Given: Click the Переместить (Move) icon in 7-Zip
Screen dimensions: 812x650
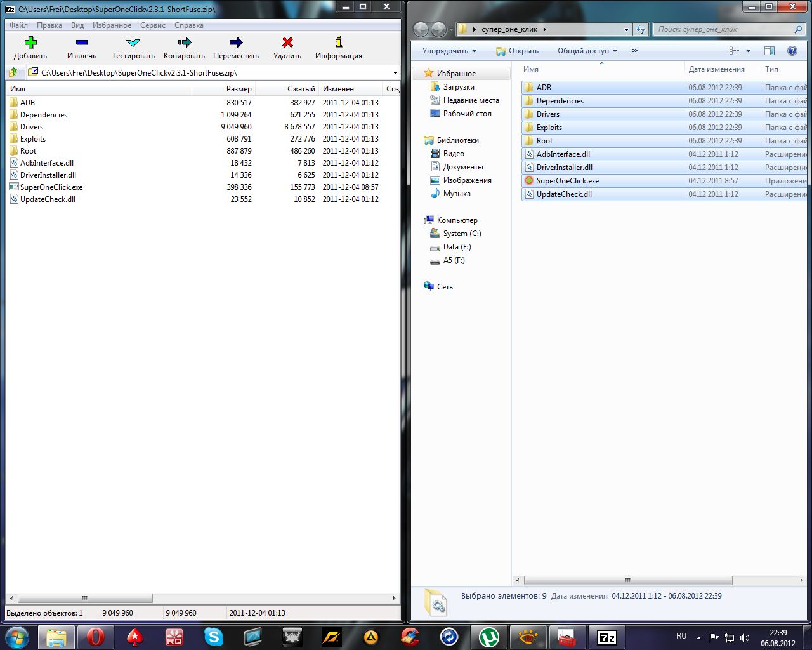Looking at the screenshot, I should click(x=236, y=43).
